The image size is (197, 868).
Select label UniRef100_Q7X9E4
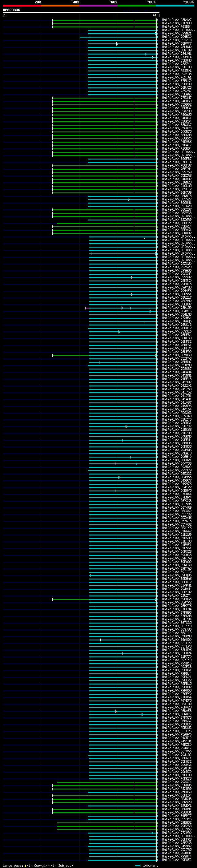click(x=176, y=57)
